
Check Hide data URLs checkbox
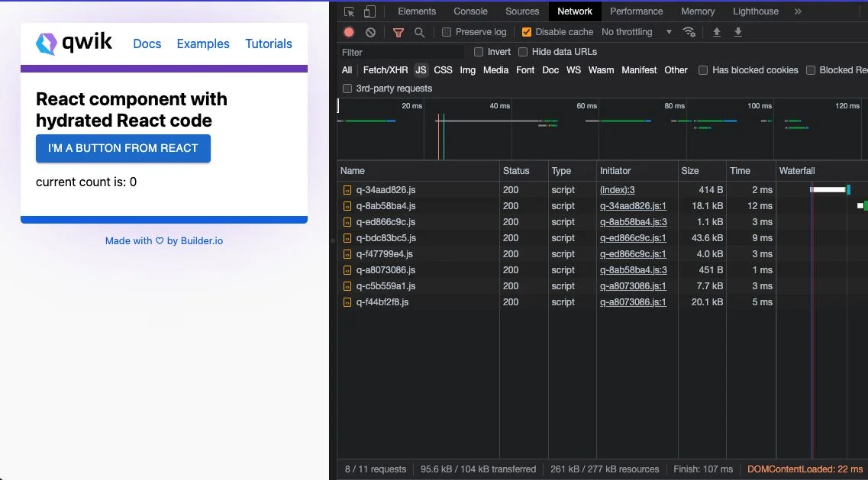point(523,52)
